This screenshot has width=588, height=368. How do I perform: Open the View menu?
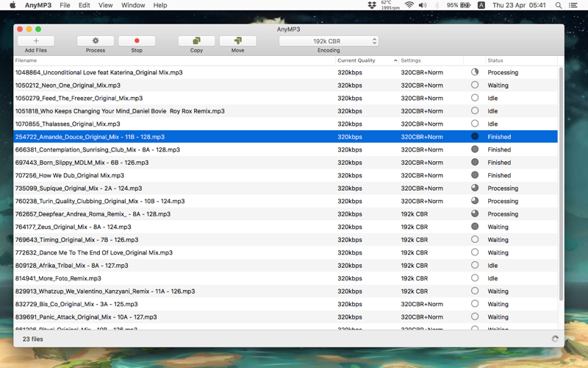105,5
